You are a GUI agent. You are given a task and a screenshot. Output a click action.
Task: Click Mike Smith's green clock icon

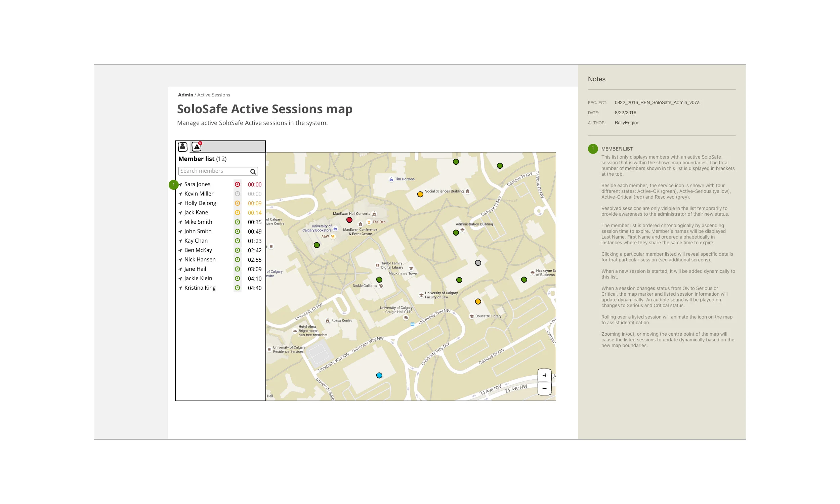pos(237,222)
